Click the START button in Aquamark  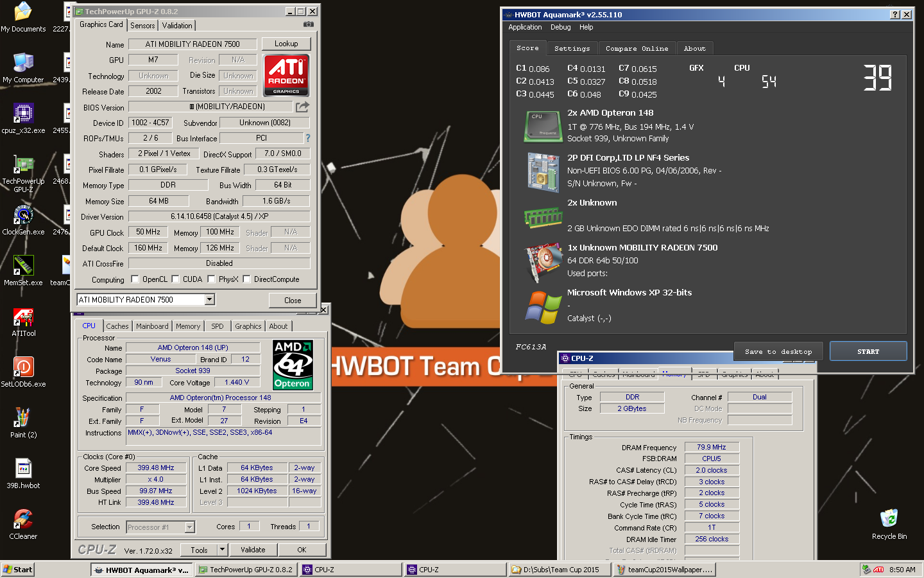(x=868, y=351)
